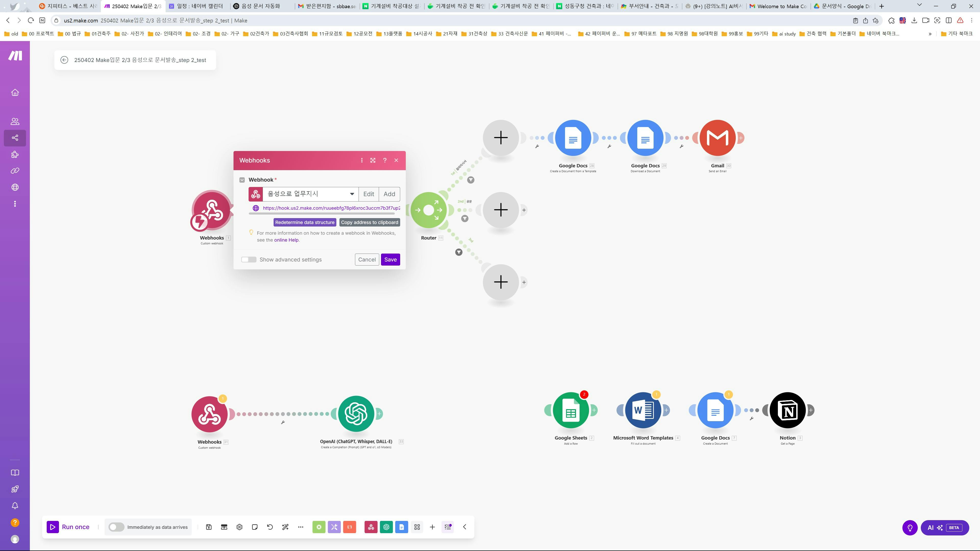Collapse the bottom toolbar with left chevron

tap(464, 527)
